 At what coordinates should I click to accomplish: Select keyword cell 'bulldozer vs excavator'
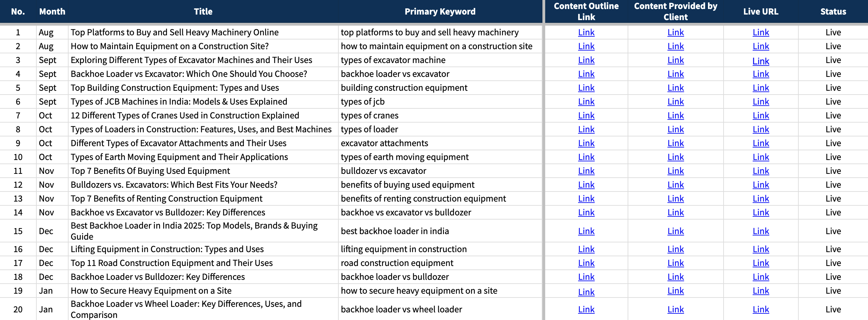(440, 171)
